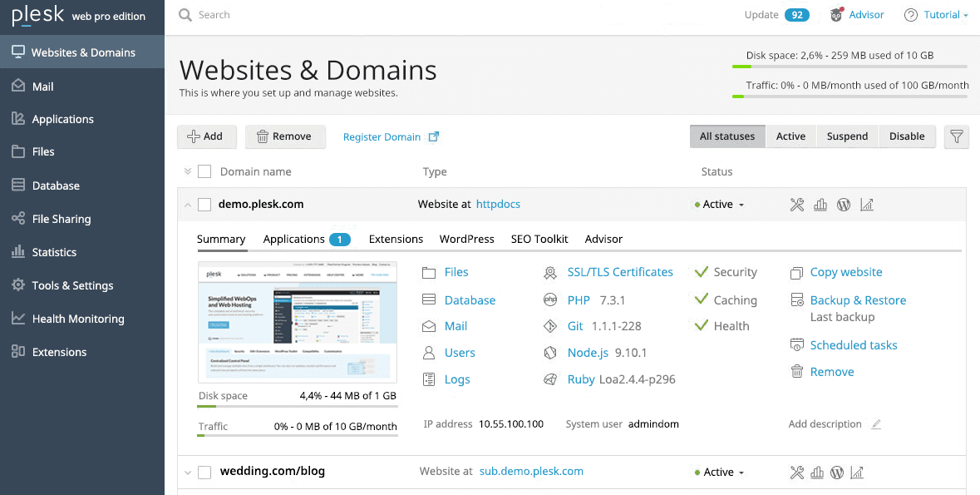Click the pencil icon next to Add description
The image size is (980, 495).
pyautogui.click(x=876, y=424)
